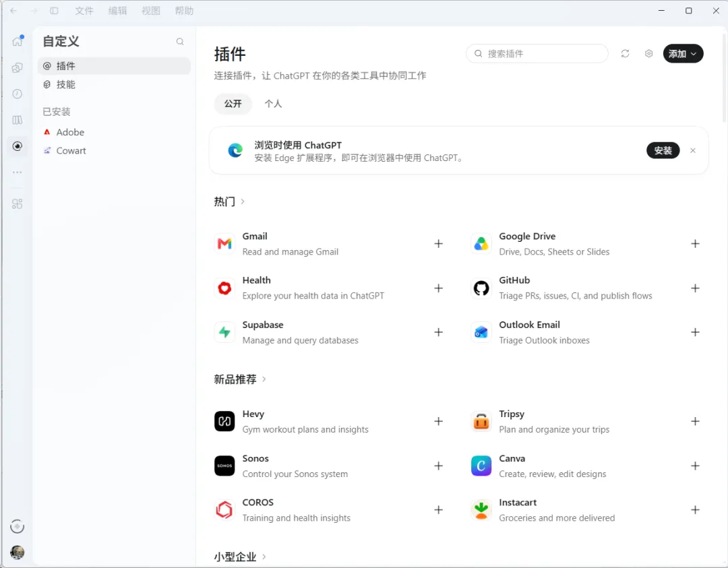Add the Hevy plugin
The height and width of the screenshot is (568, 728).
[438, 421]
